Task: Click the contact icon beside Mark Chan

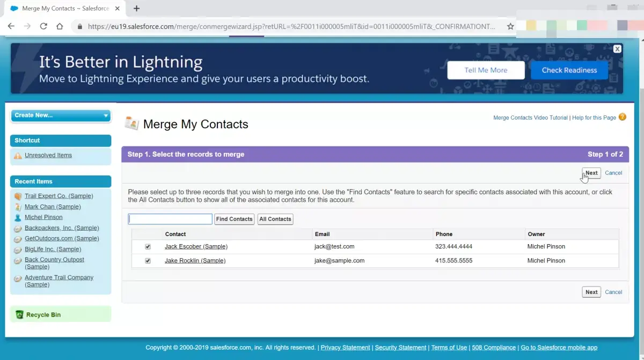Action: tap(18, 207)
